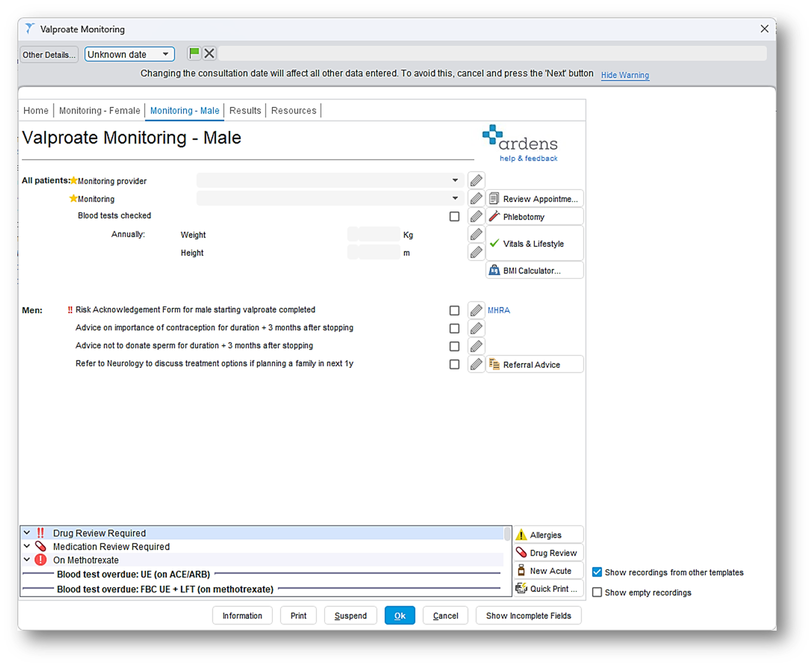The height and width of the screenshot is (666, 812).
Task: Open Drug Review with pill icon
Action: click(548, 553)
